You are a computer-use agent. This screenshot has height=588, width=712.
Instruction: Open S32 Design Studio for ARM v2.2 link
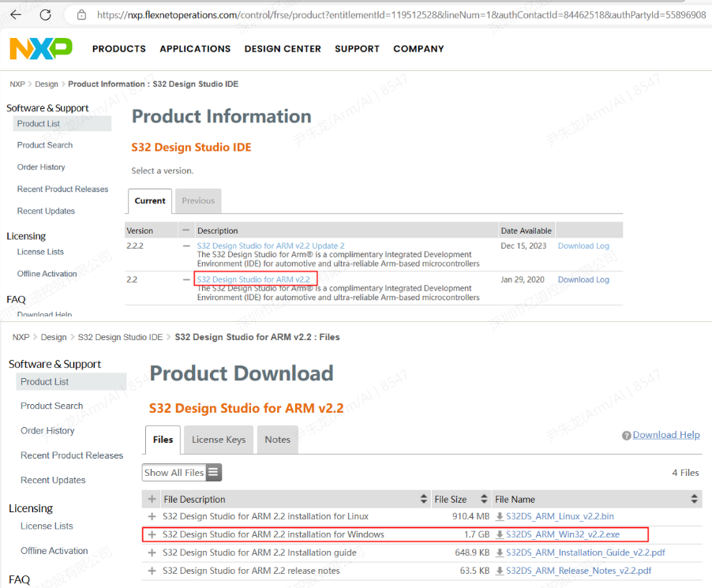[253, 279]
